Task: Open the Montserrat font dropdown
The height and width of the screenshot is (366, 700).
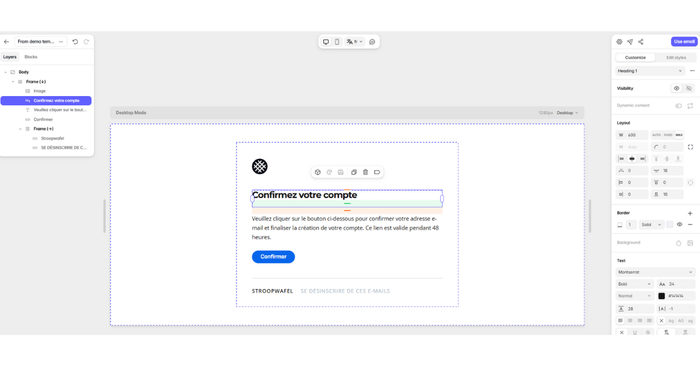Action: [x=655, y=272]
